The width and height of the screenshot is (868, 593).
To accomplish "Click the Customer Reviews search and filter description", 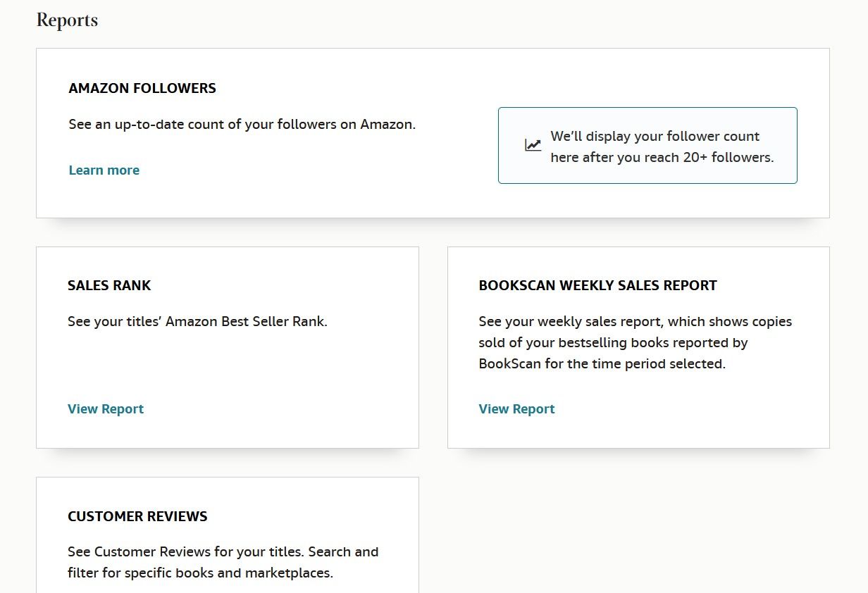I will click(x=223, y=562).
